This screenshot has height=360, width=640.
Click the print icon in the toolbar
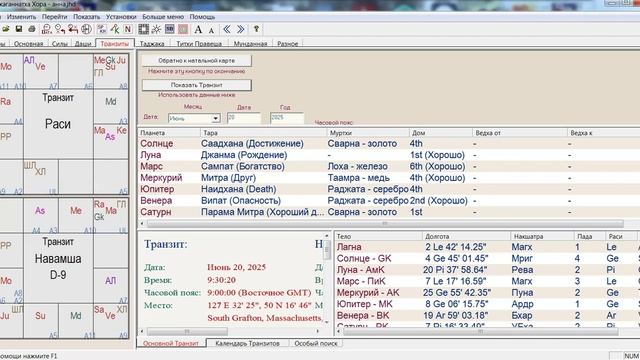coord(32,29)
